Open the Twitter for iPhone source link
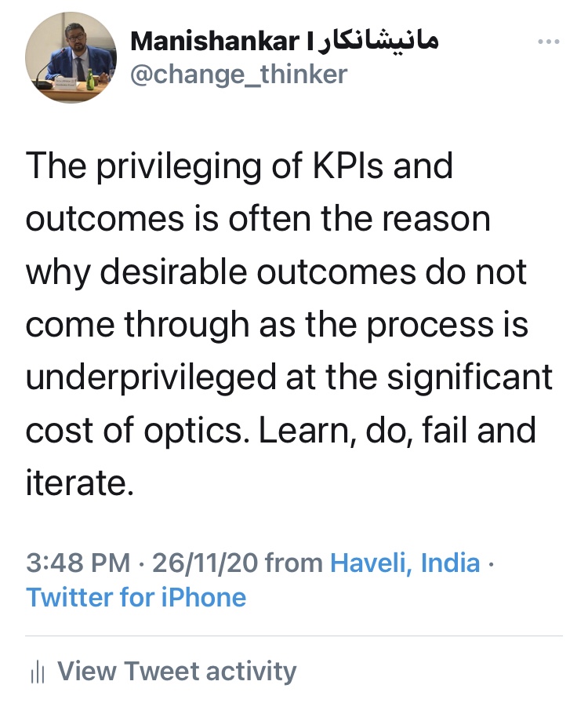 136,597
